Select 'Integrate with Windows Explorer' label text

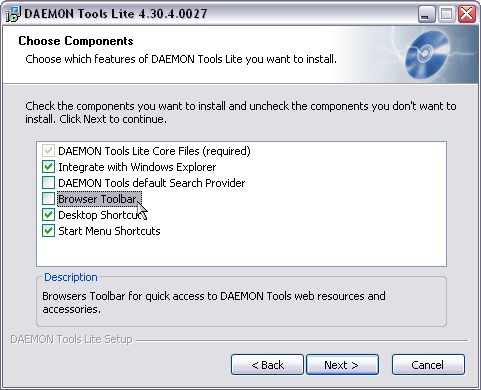[137, 167]
